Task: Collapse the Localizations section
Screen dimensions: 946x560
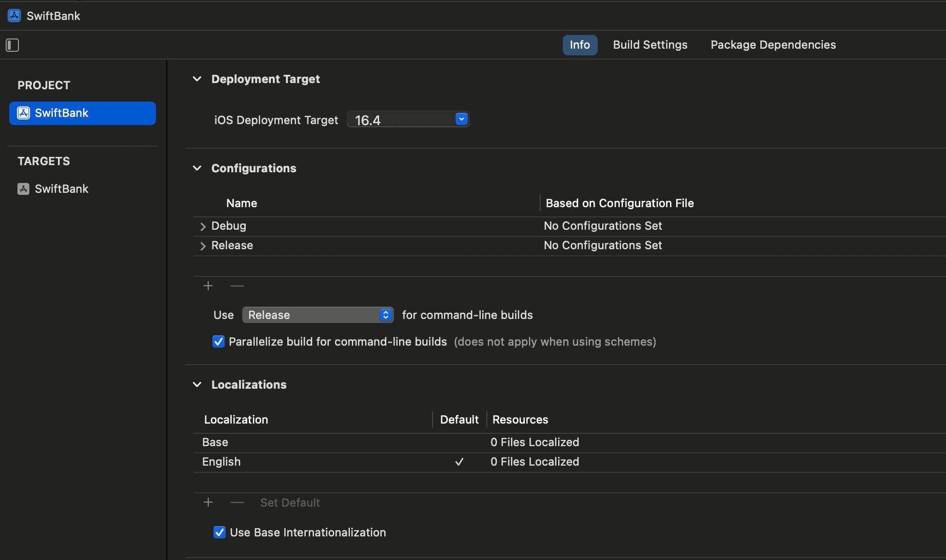Action: [x=197, y=385]
